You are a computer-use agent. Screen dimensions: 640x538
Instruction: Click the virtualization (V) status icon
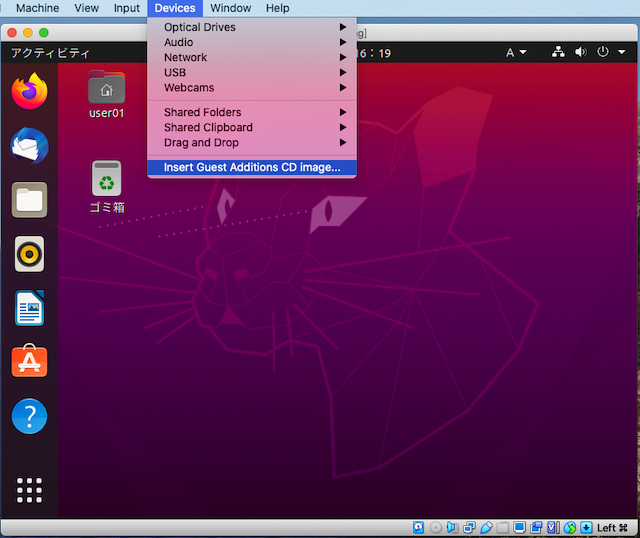[553, 527]
